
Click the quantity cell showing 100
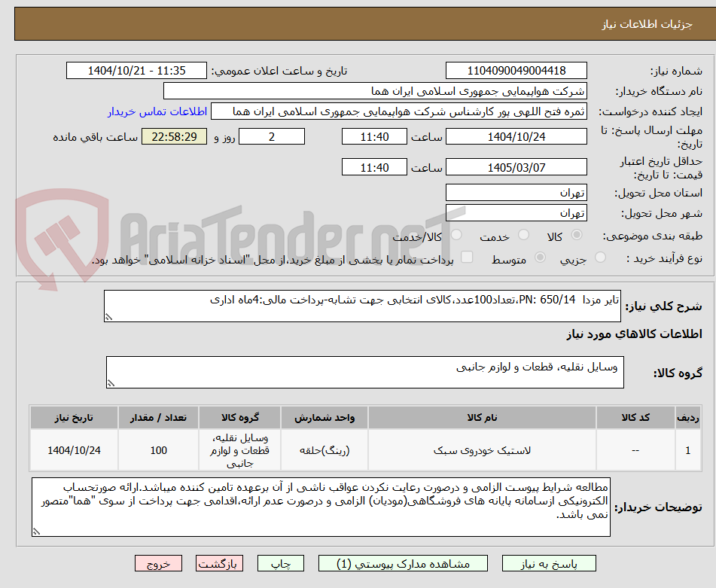tap(158, 450)
